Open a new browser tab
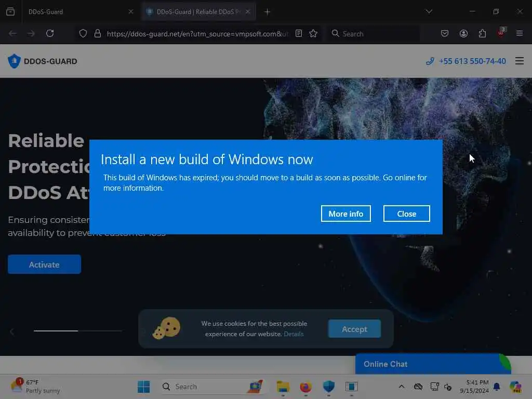 [267, 12]
